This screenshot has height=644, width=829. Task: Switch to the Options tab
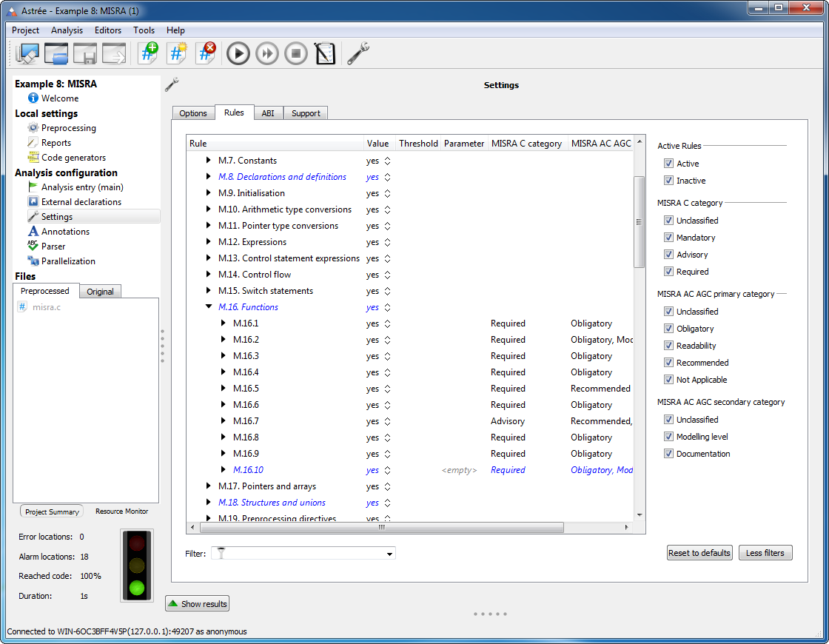193,113
